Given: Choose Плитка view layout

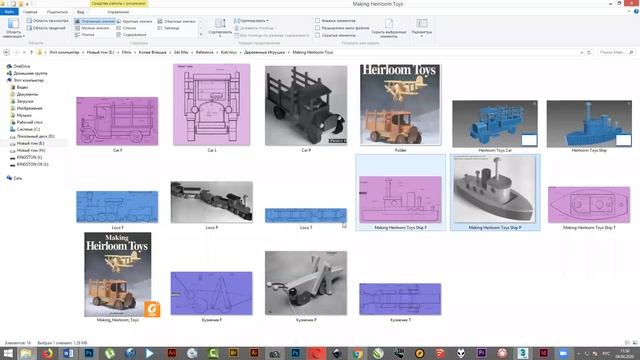Looking at the screenshot, I should (85, 35).
